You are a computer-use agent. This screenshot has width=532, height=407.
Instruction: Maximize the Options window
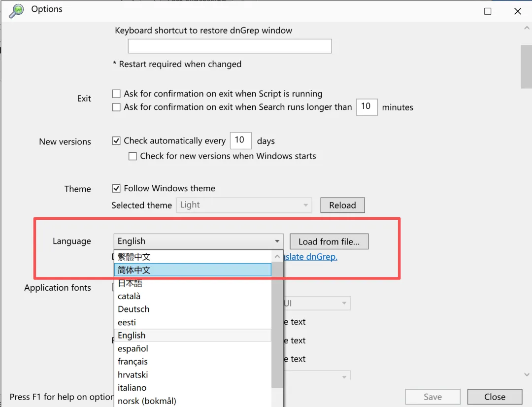pos(488,11)
